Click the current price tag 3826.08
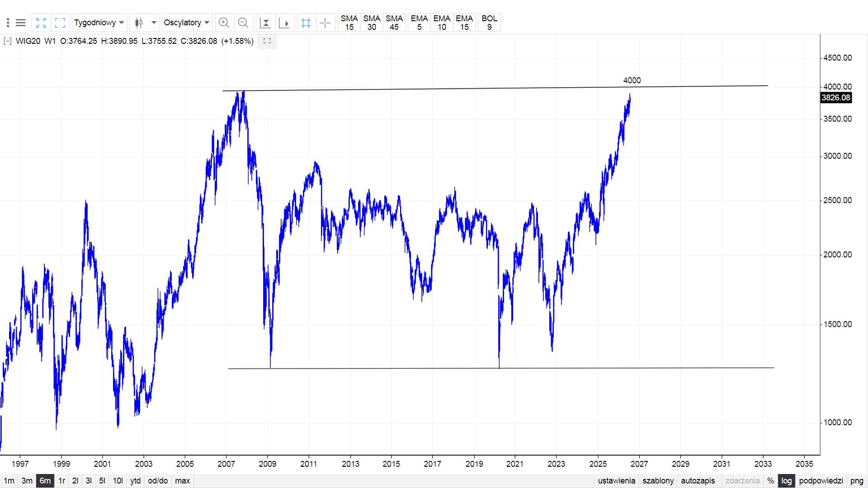 pos(836,98)
